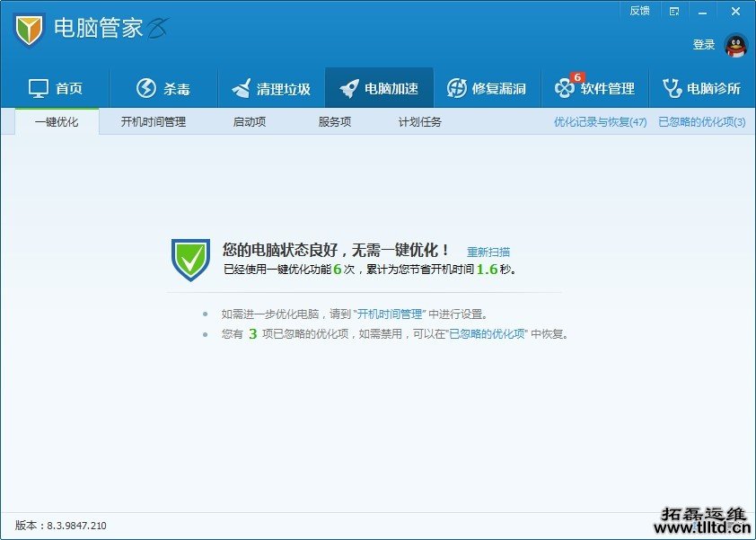Open 修复漏洞 patch repair icon
Screen dimensions: 756x540
click(457, 88)
